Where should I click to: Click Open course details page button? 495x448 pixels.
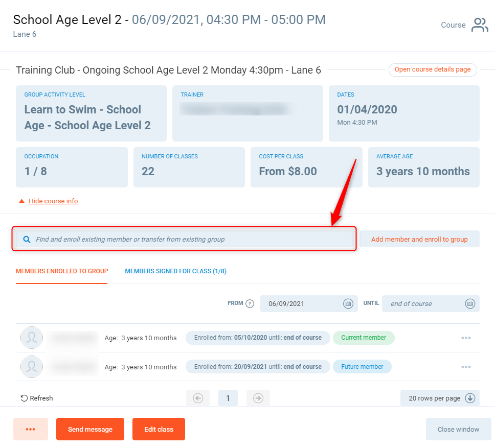432,69
